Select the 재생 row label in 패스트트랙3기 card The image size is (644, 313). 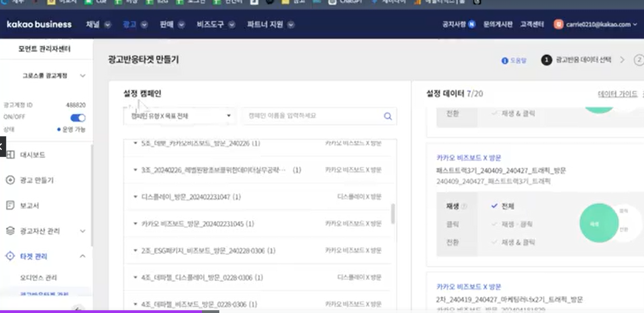(453, 206)
